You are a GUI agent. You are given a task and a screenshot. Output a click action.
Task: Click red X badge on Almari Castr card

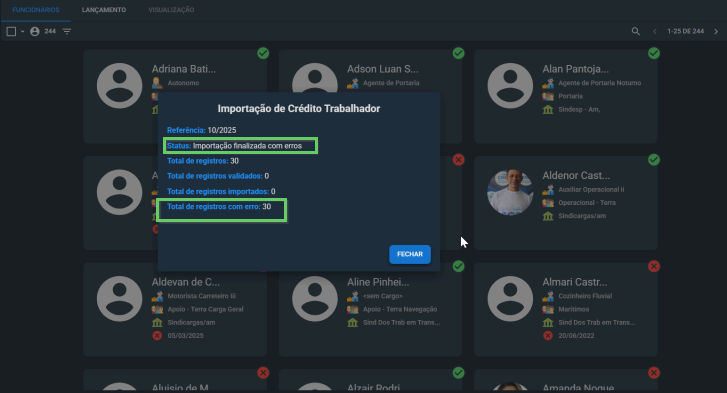point(654,266)
